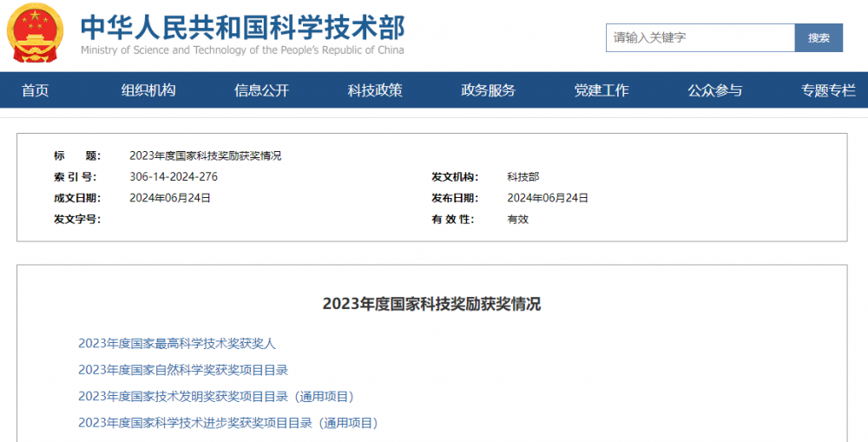Viewport: 868px width, 442px height.
Task: Click the English ministry name subtitle
Action: click(x=242, y=50)
